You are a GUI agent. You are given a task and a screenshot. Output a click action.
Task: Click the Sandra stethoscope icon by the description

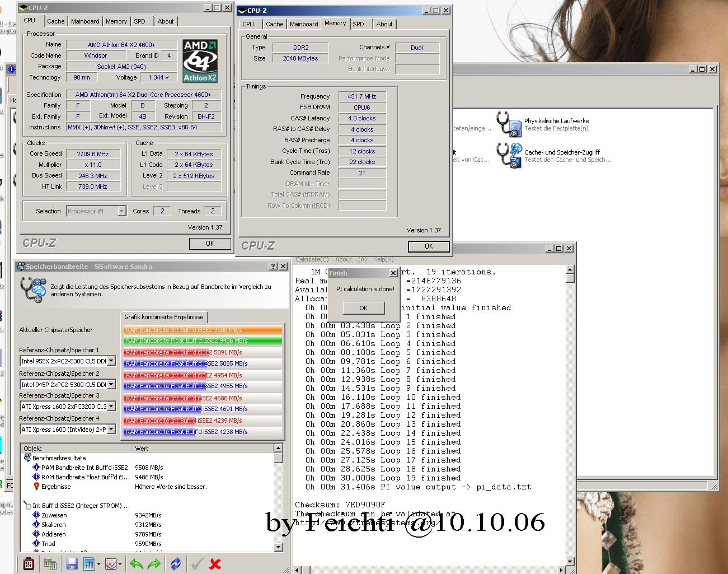pyautogui.click(x=33, y=290)
